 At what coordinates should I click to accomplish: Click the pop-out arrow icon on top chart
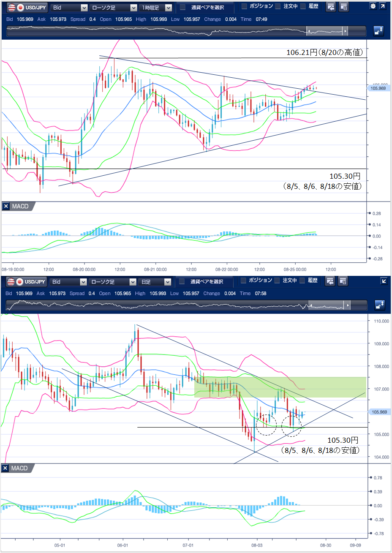[383, 6]
